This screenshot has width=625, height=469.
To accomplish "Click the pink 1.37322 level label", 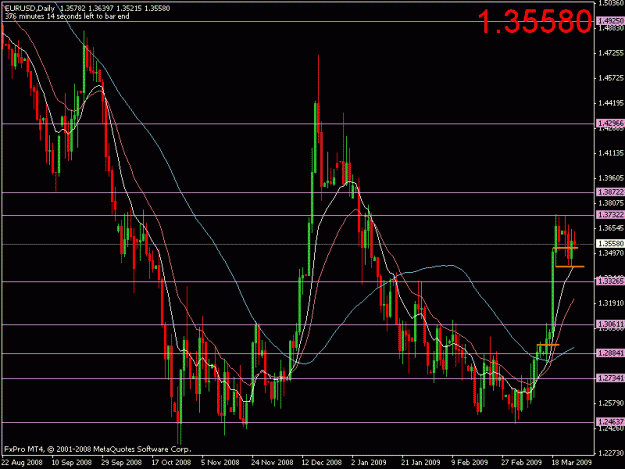I will pos(610,215).
